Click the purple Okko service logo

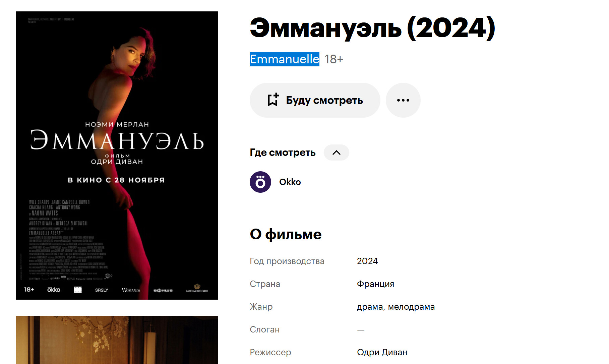click(260, 182)
